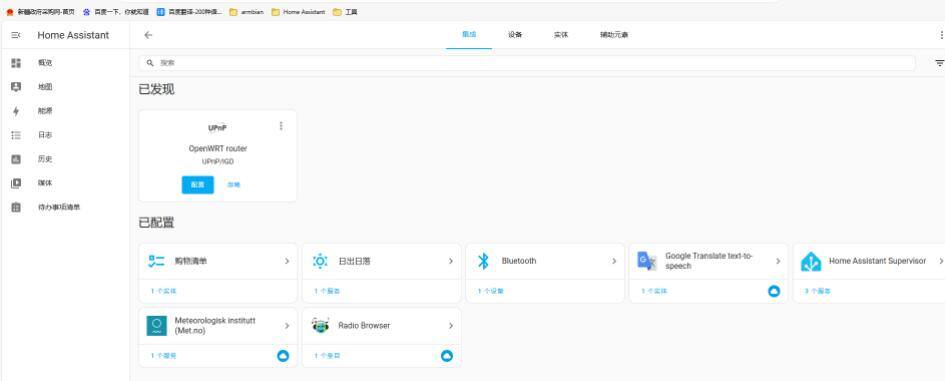Screen dimensions: 945x381
Task: Open the 日志 logbook list icon
Action: click(x=16, y=135)
